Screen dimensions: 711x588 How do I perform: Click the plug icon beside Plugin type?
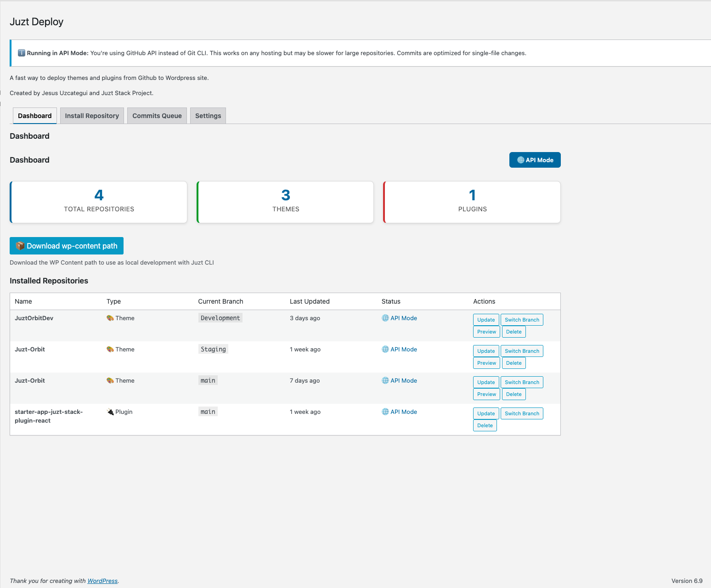click(x=110, y=412)
